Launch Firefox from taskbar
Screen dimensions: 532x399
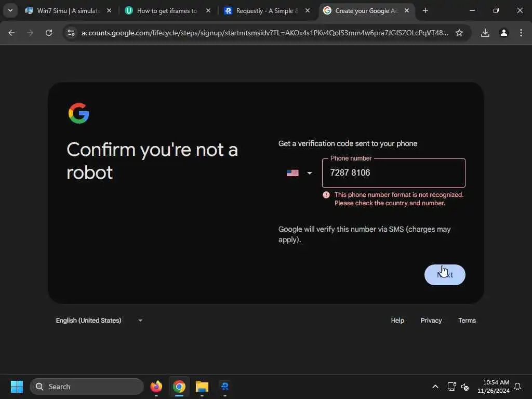pos(156,387)
